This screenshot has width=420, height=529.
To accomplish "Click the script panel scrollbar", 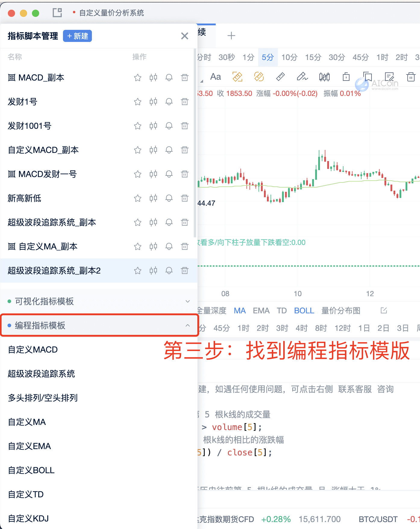I will point(195,143).
